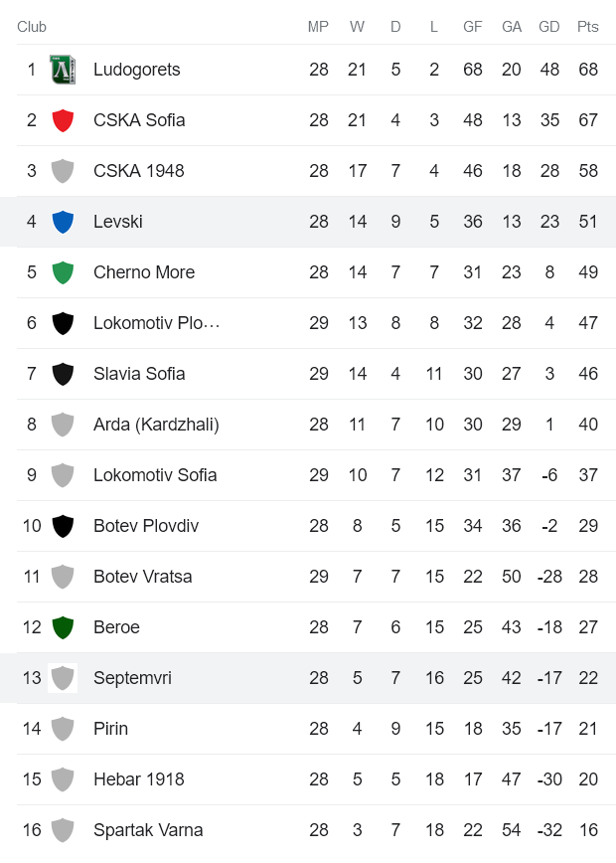Select the CSKA Sofia red badge
616x863 pixels.
click(x=63, y=120)
